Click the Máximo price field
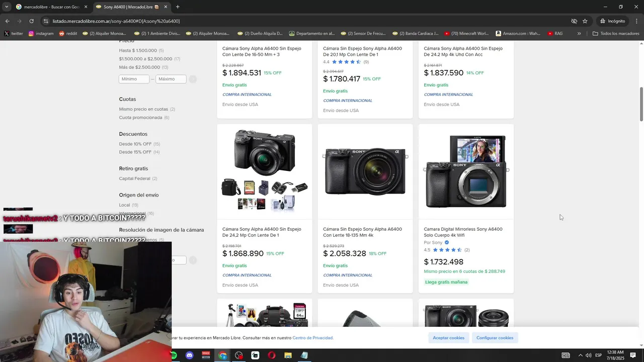 point(171,79)
